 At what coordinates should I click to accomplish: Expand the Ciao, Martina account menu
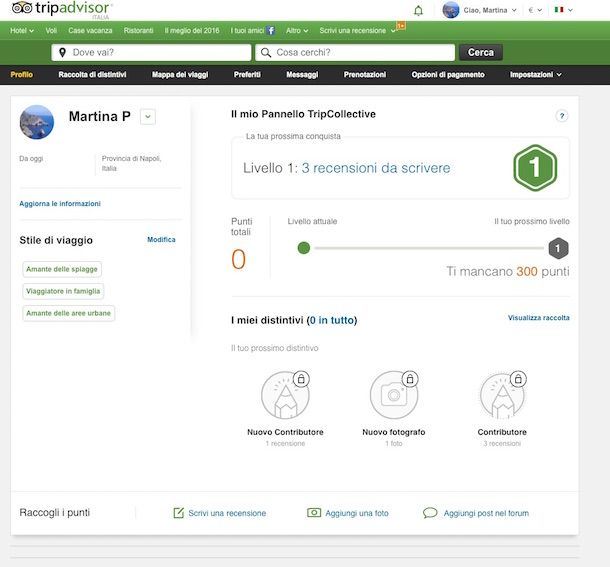pos(490,10)
